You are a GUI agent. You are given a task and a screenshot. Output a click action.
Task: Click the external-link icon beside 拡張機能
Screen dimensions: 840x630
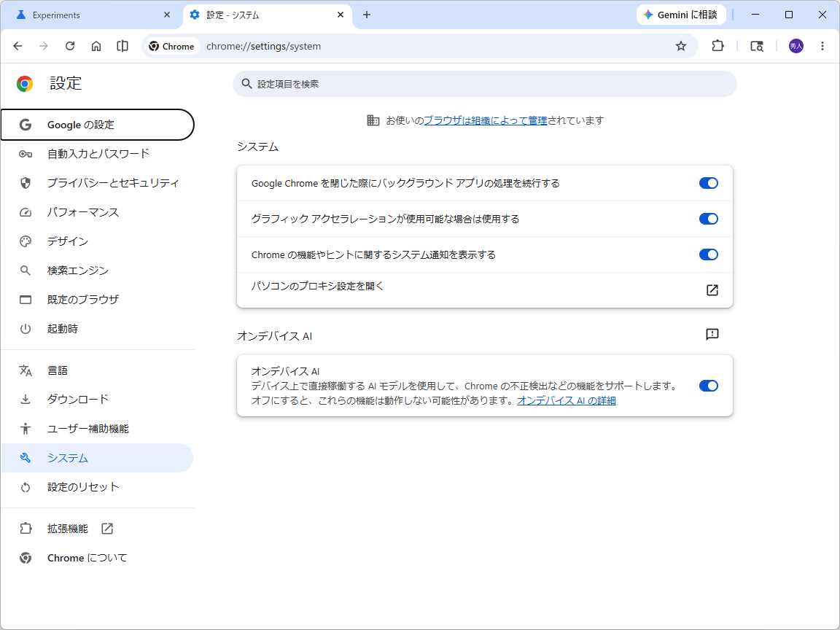pos(107,529)
